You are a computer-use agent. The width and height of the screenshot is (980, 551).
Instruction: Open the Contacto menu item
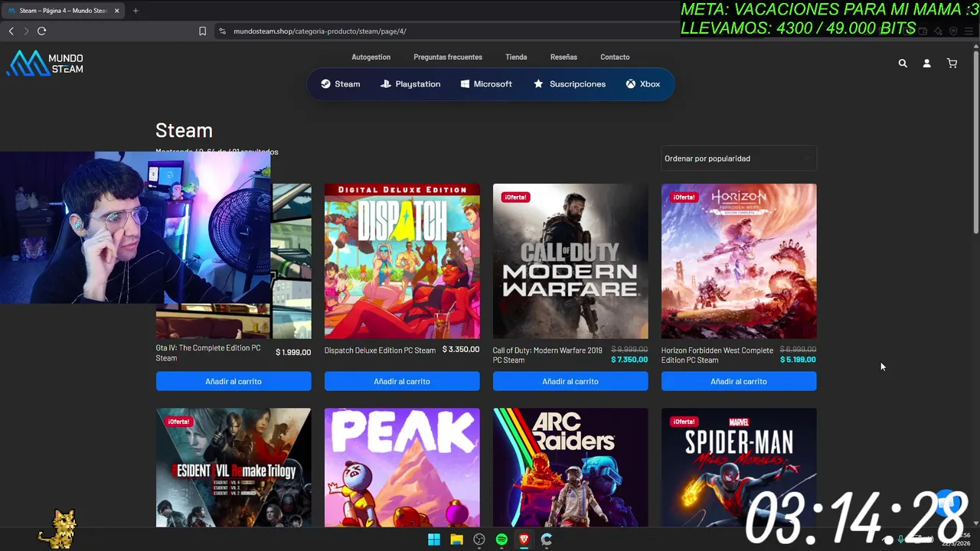tap(615, 57)
